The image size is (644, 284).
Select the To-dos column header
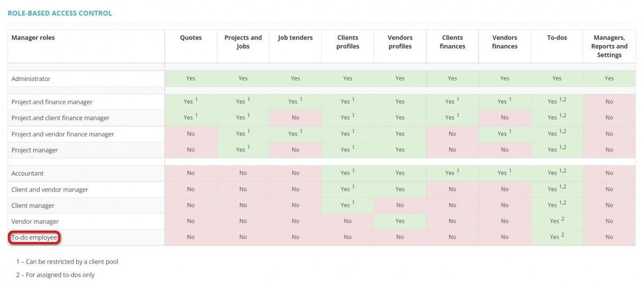coord(557,38)
